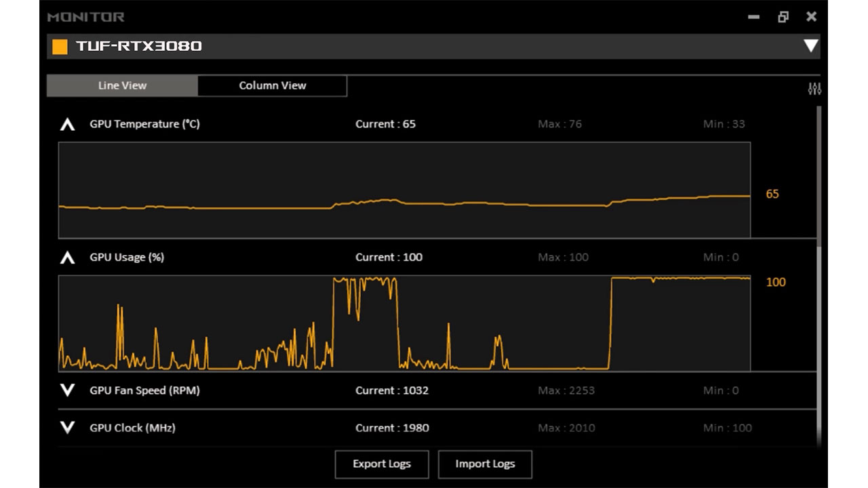Click the TUF-RTX3080 device name

click(x=139, y=46)
